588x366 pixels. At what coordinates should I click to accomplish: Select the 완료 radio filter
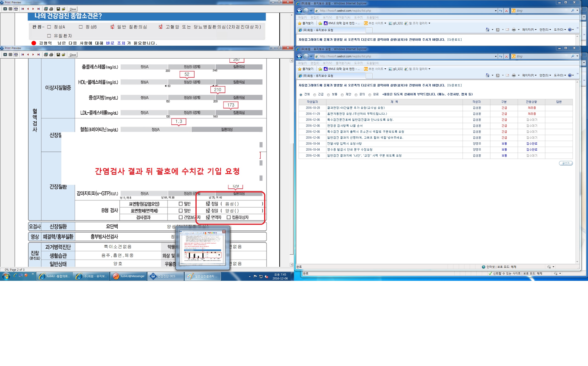[x=370, y=95]
